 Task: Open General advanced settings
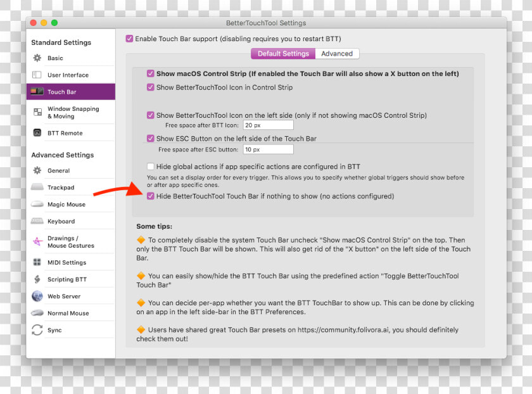[70, 170]
